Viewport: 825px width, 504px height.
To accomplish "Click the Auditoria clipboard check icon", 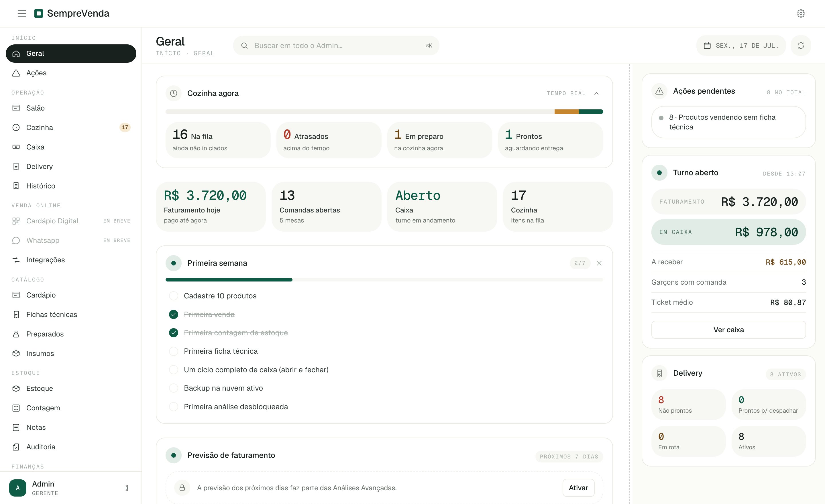I will 16,447.
